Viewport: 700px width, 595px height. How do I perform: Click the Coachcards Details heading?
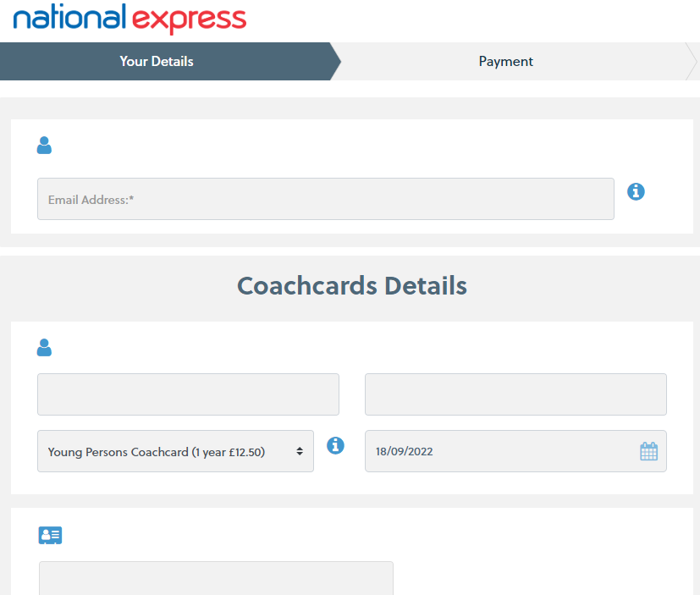tap(351, 285)
